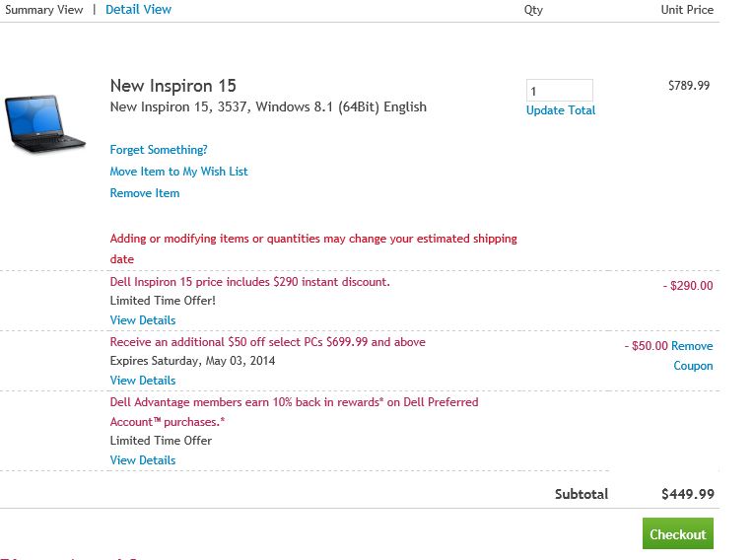The image size is (754, 560).
Task: Click the Dell Advantage members rewards text
Action: click(x=294, y=402)
